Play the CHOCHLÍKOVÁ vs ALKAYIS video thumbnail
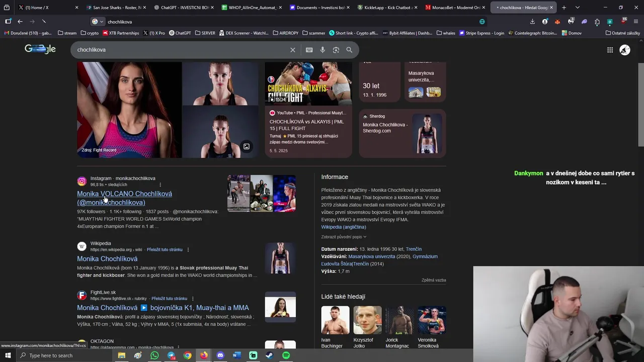The width and height of the screenshot is (644, 362). (x=308, y=83)
